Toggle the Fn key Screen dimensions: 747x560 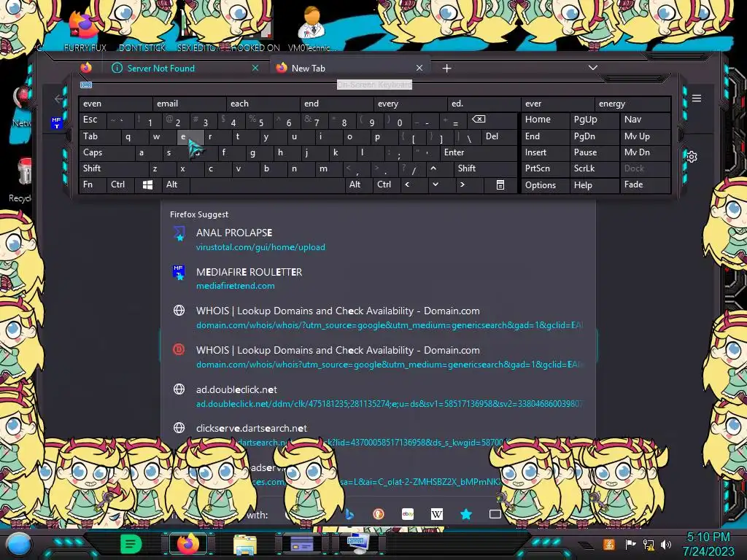coord(93,184)
